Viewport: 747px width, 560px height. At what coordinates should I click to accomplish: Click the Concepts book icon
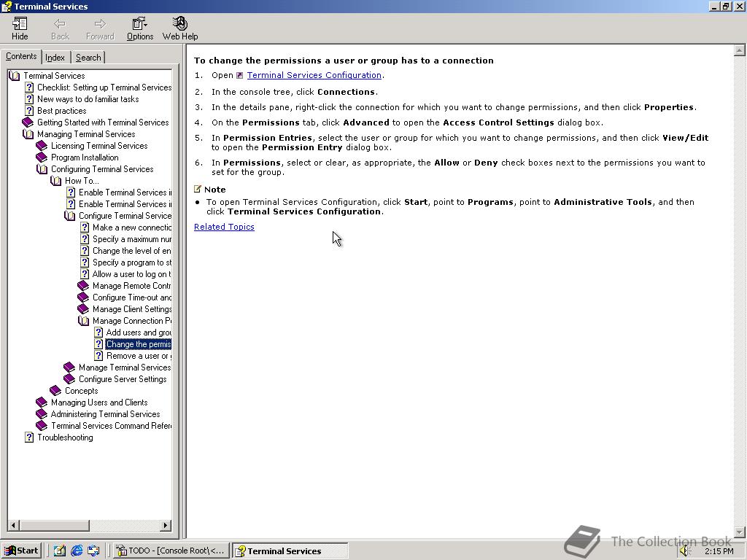pos(55,391)
